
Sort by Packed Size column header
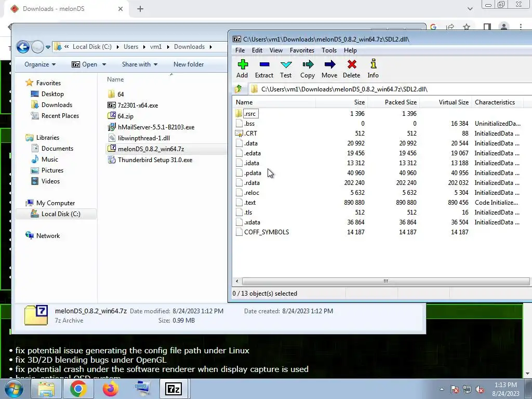[394, 102]
